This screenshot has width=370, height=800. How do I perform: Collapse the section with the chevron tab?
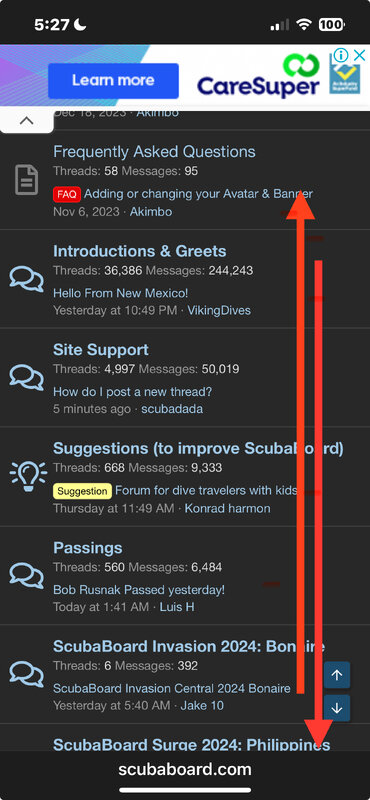(27, 121)
